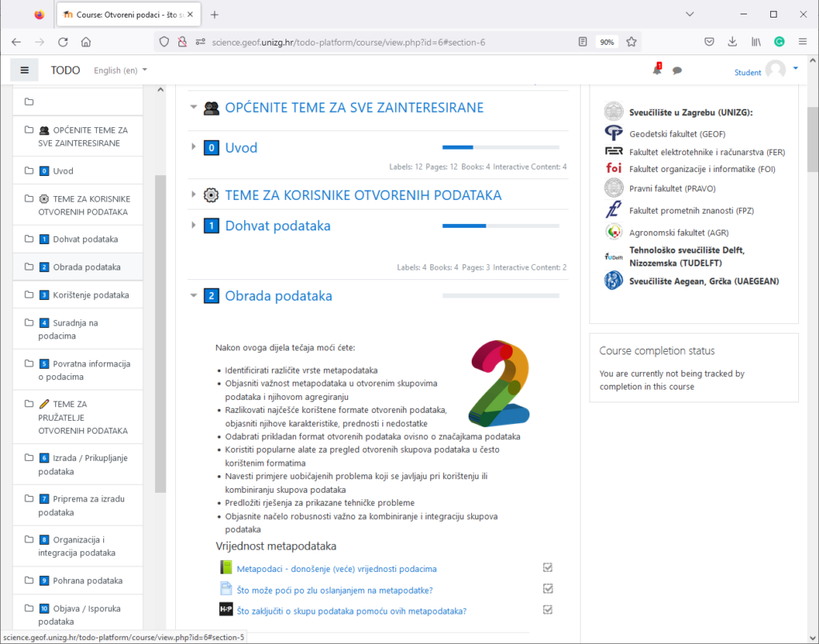Click the browser address bar URL field
Screen dimensions: 819x644
point(384,42)
